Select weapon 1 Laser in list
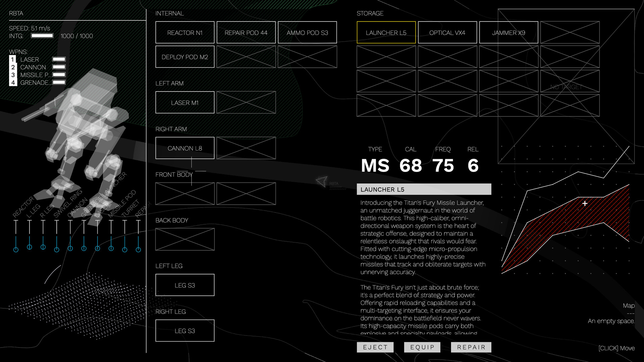Image resolution: width=644 pixels, height=362 pixels. click(30, 59)
